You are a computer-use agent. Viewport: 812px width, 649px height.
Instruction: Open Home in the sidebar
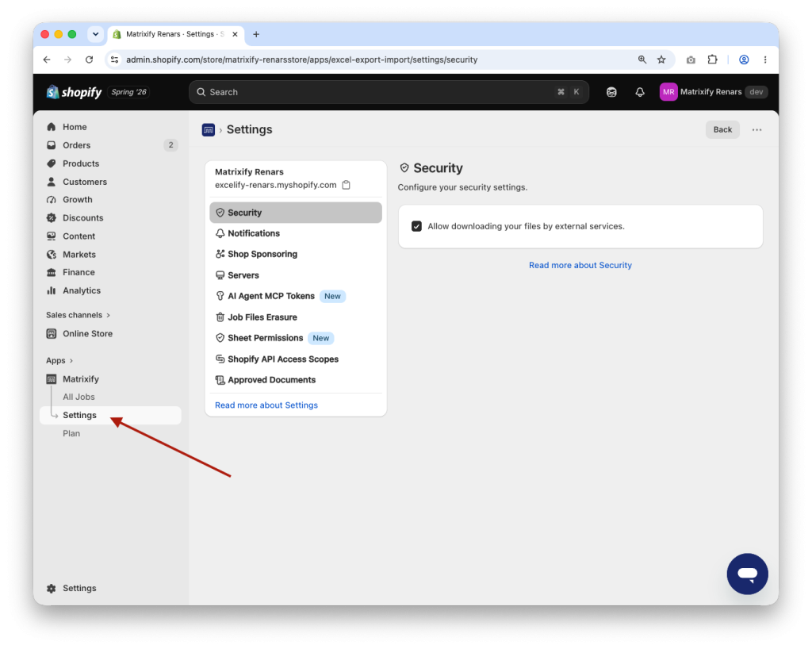point(110,127)
